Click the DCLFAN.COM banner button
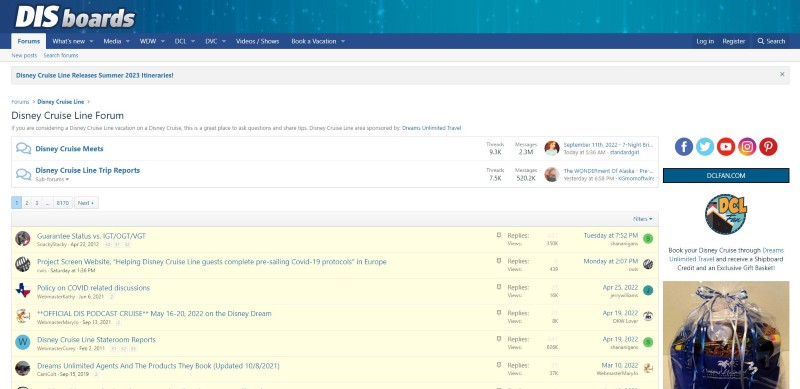Image resolution: width=800 pixels, height=389 pixels. coord(726,175)
